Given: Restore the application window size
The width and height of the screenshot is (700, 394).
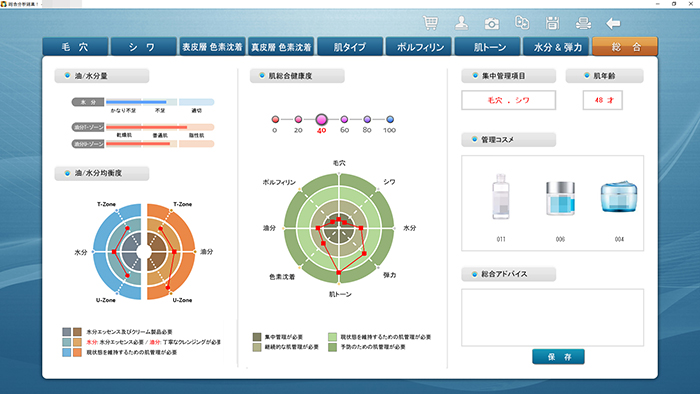Looking at the screenshot, I should click(x=674, y=4).
